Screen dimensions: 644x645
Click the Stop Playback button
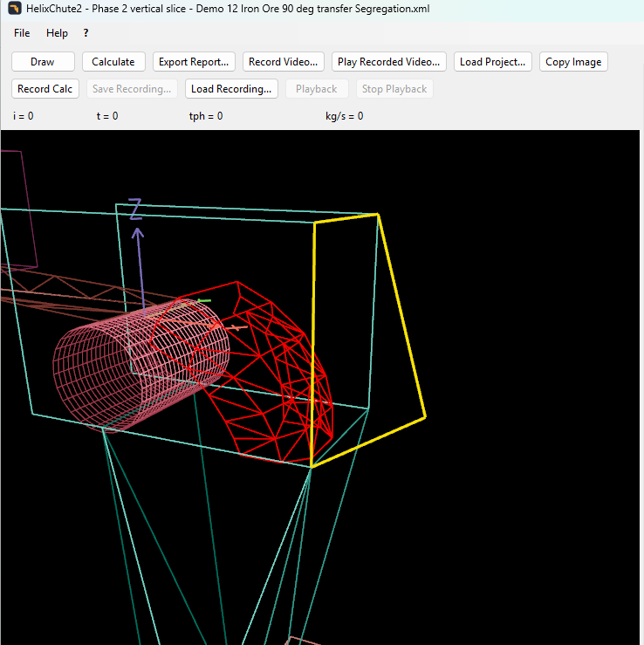pyautogui.click(x=394, y=89)
